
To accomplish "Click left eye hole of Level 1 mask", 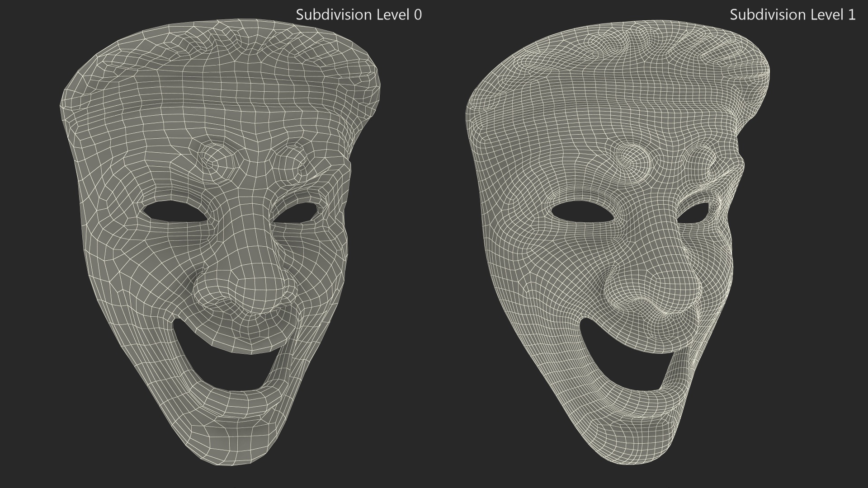I will click(583, 212).
